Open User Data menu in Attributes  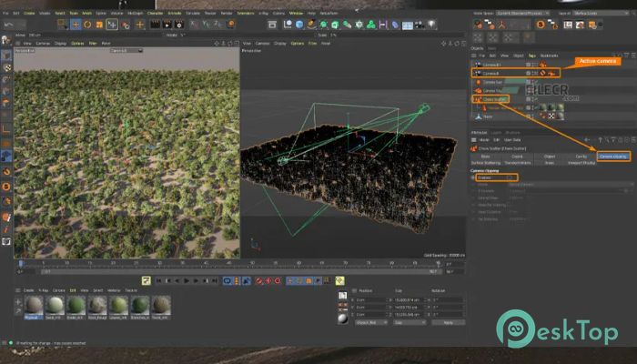(511, 140)
